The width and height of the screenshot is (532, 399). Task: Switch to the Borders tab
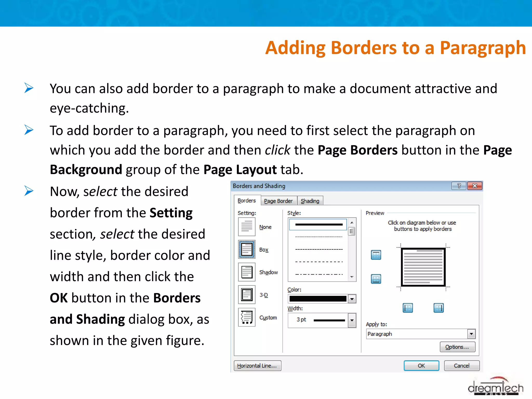click(x=247, y=201)
